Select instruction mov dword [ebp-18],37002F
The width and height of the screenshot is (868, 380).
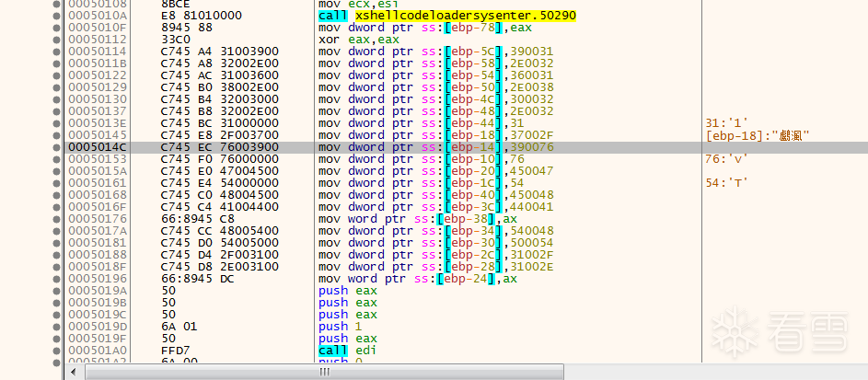click(436, 135)
